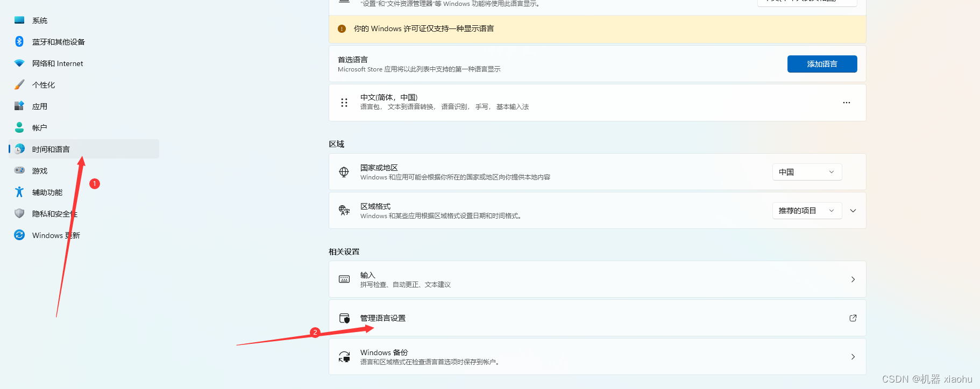Image resolution: width=980 pixels, height=389 pixels.
Task: Click the keyboard icon for 输入
Action: (344, 279)
